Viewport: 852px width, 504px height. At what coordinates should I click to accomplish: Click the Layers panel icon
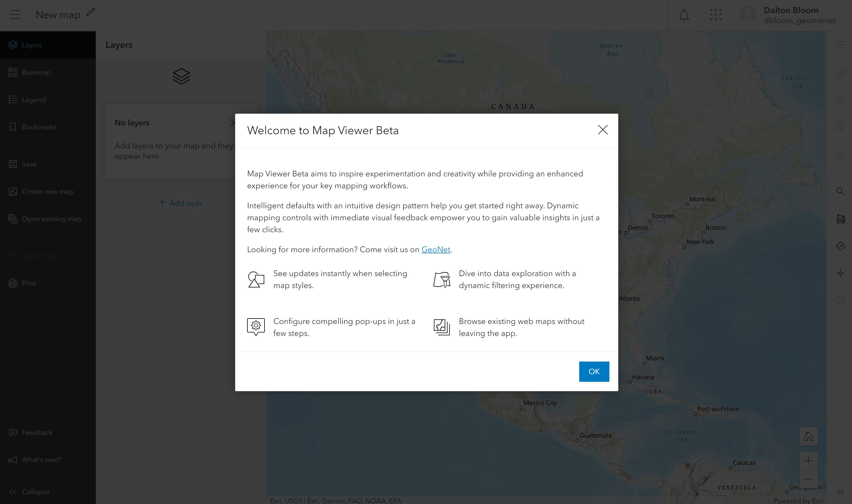tap(13, 45)
